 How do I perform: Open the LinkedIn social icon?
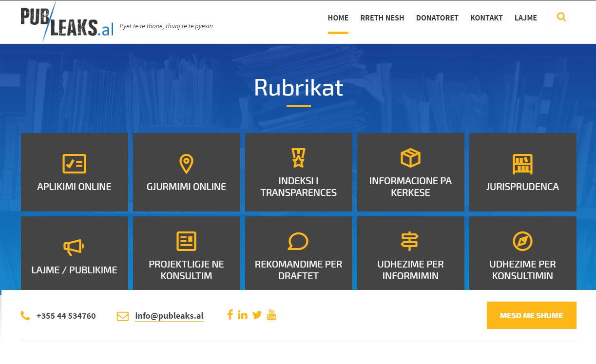(x=242, y=315)
